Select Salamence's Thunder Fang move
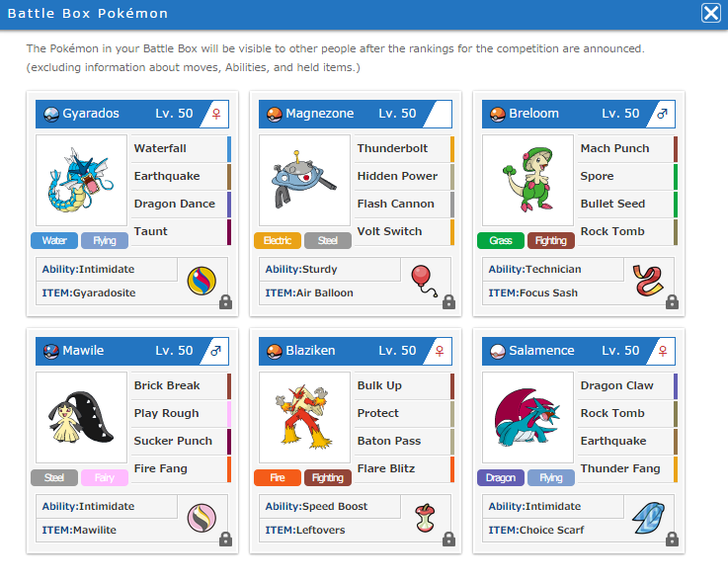Image resolution: width=728 pixels, height=583 pixels. (627, 468)
